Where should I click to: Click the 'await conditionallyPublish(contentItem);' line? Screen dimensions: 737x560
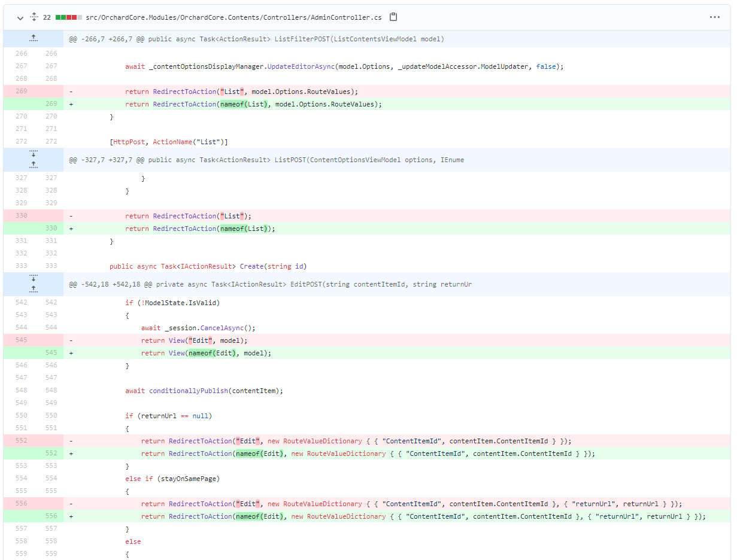pos(204,391)
